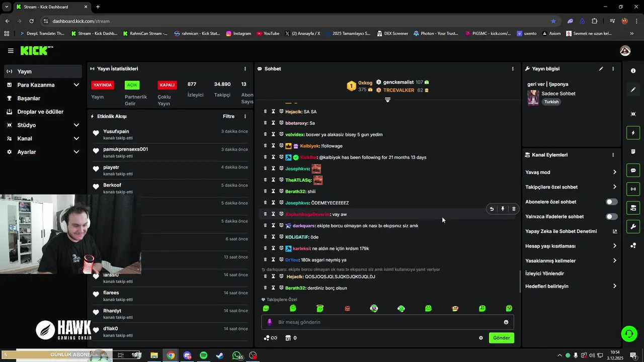The height and width of the screenshot is (362, 644).
Task: Click the wrench icon in the right sidebar
Action: point(633,226)
